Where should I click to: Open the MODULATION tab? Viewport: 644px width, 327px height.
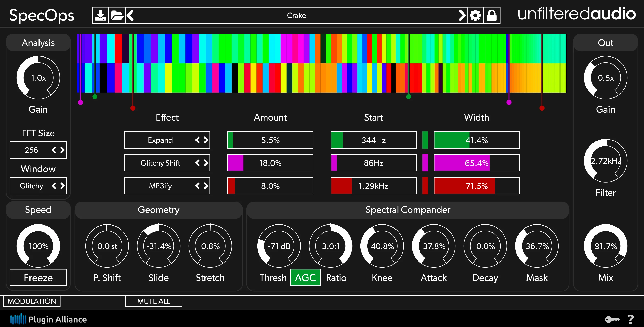coord(32,301)
